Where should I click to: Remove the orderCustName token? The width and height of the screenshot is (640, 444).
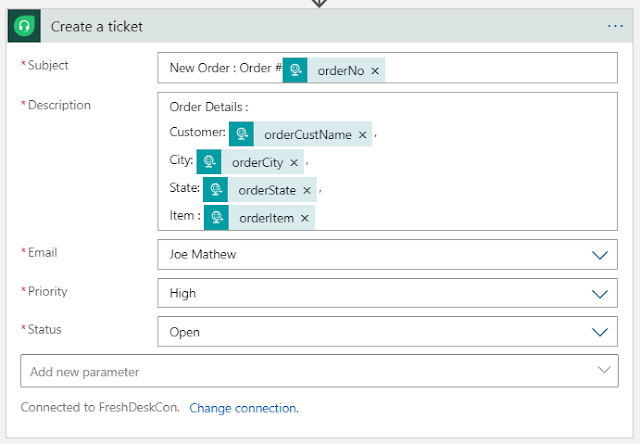point(362,135)
